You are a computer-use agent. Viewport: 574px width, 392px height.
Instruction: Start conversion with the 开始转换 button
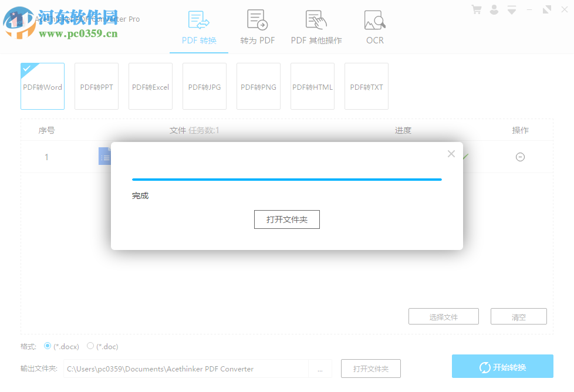[502, 366]
